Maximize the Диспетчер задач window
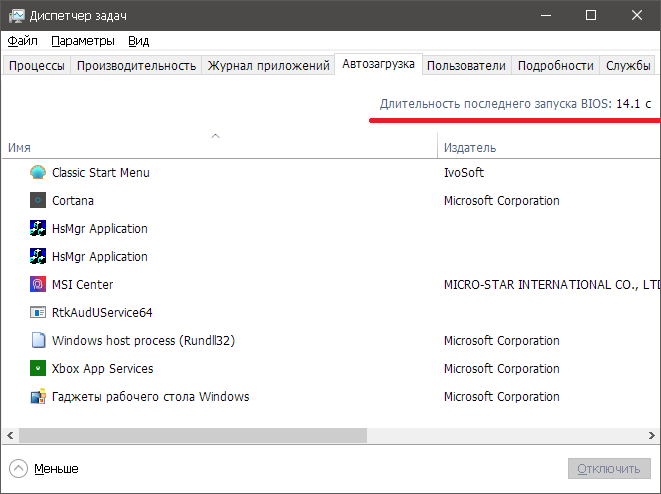The width and height of the screenshot is (661, 494). 591,16
